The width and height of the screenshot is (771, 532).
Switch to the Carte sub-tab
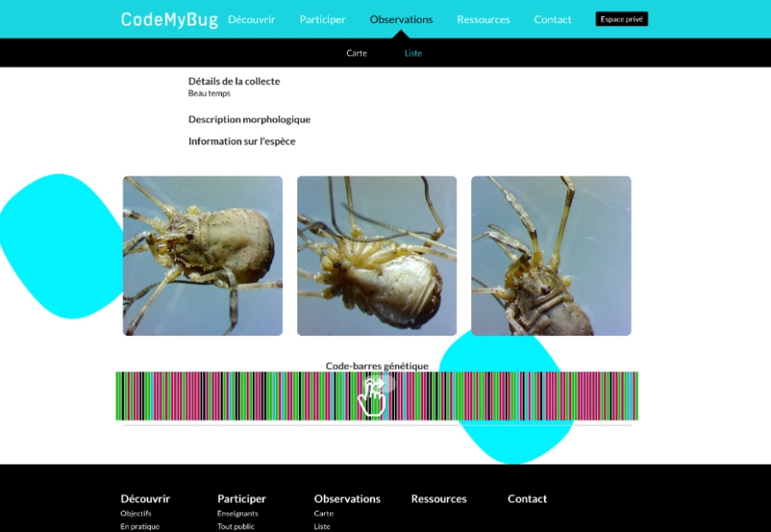(357, 53)
